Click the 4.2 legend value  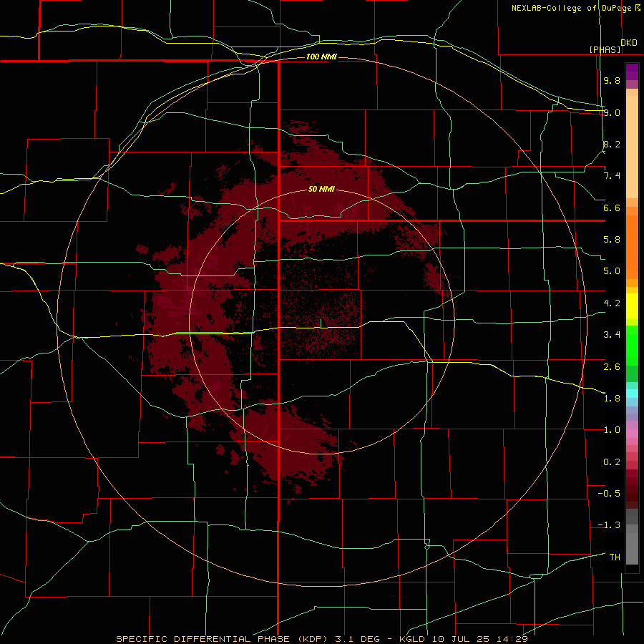tap(612, 303)
